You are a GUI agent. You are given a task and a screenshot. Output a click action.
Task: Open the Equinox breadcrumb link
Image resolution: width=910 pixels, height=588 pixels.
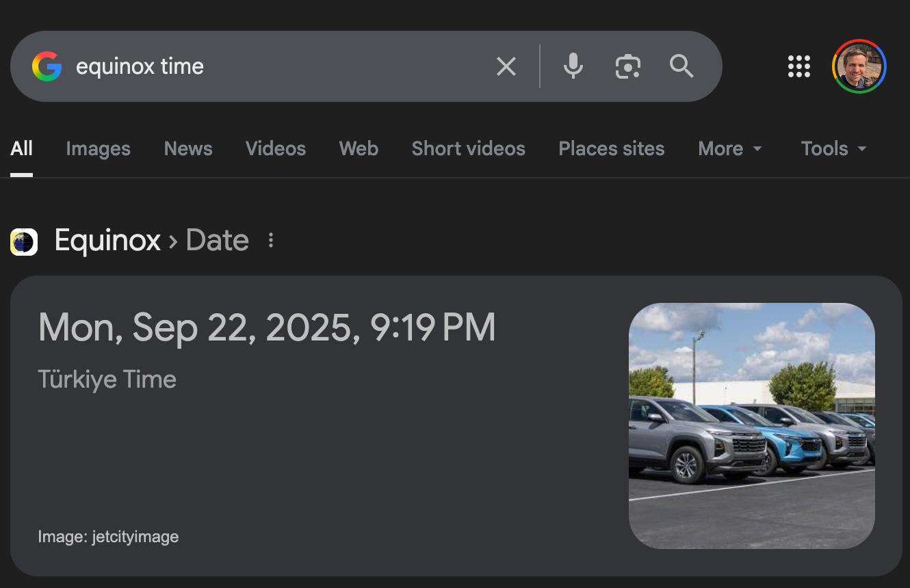(x=107, y=241)
